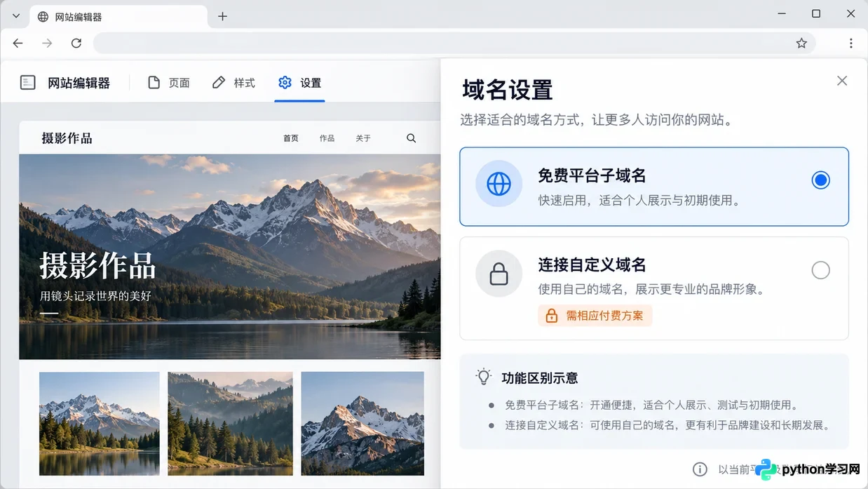
Task: Open a new tab with the plus icon
Action: coord(222,16)
